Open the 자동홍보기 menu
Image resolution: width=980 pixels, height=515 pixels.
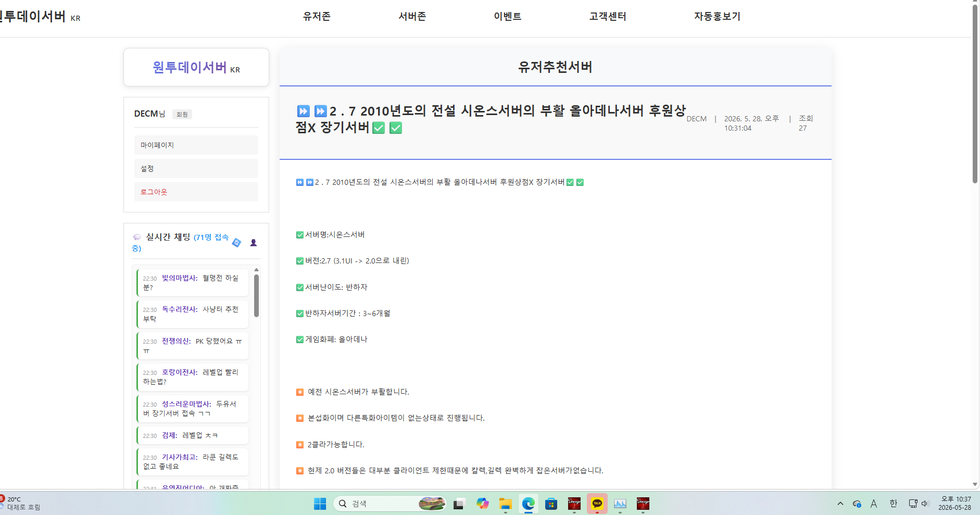[717, 17]
